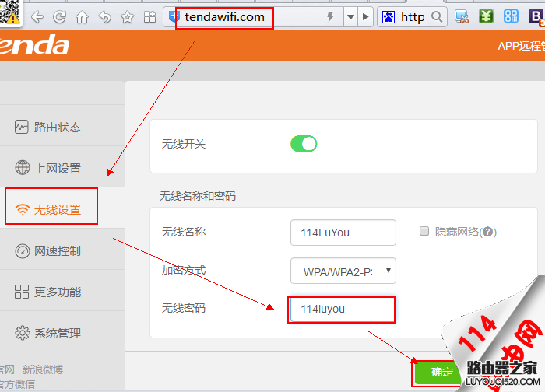The image size is (545, 392).
Task: Click the router status waveform icon
Action: coord(22,127)
